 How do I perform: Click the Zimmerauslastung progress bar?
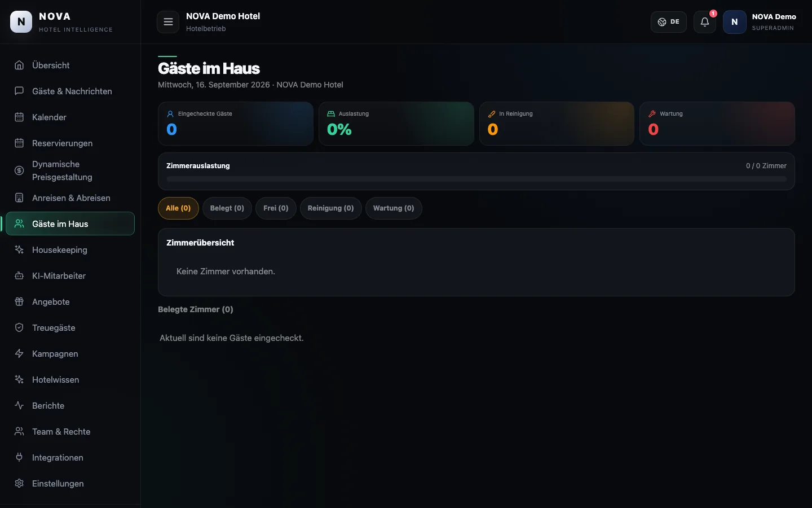pos(476,179)
